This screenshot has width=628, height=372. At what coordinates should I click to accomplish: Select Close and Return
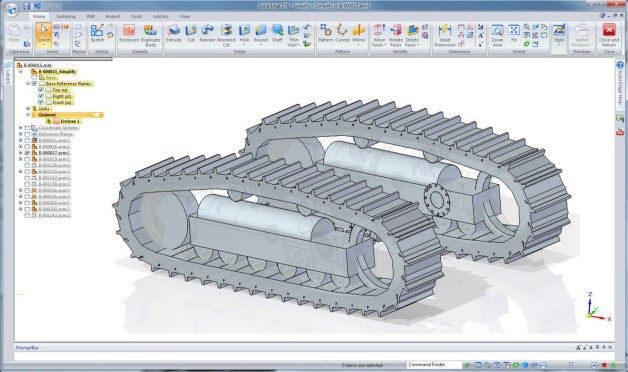point(609,35)
